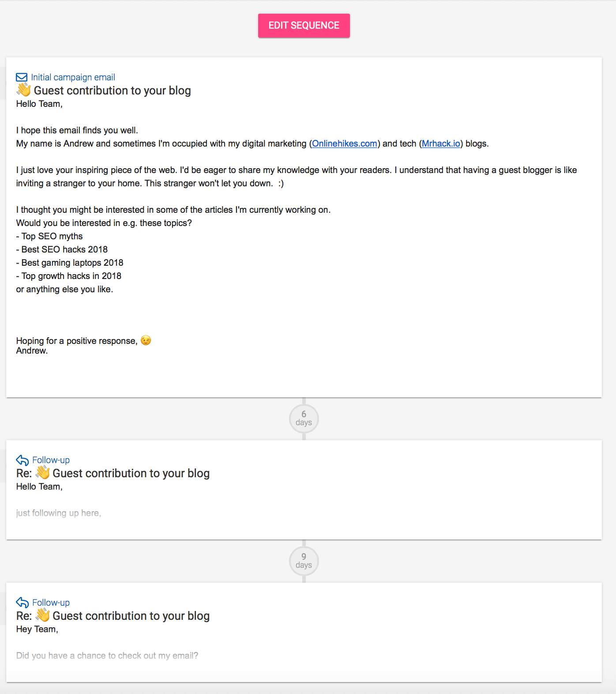Click the waving hand emoji in the second follow-up subject
The width and height of the screenshot is (616, 694).
coord(43,615)
